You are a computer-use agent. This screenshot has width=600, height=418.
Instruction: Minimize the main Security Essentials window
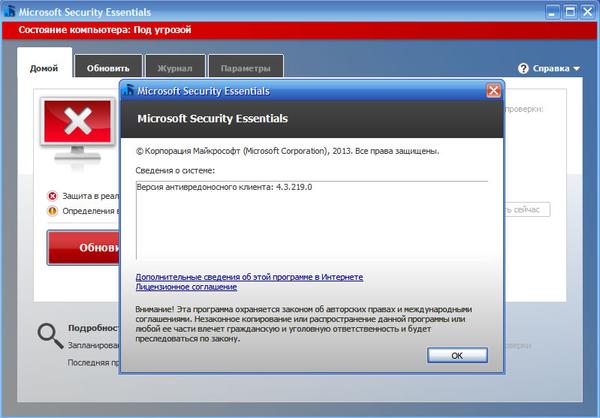pyautogui.click(x=551, y=12)
